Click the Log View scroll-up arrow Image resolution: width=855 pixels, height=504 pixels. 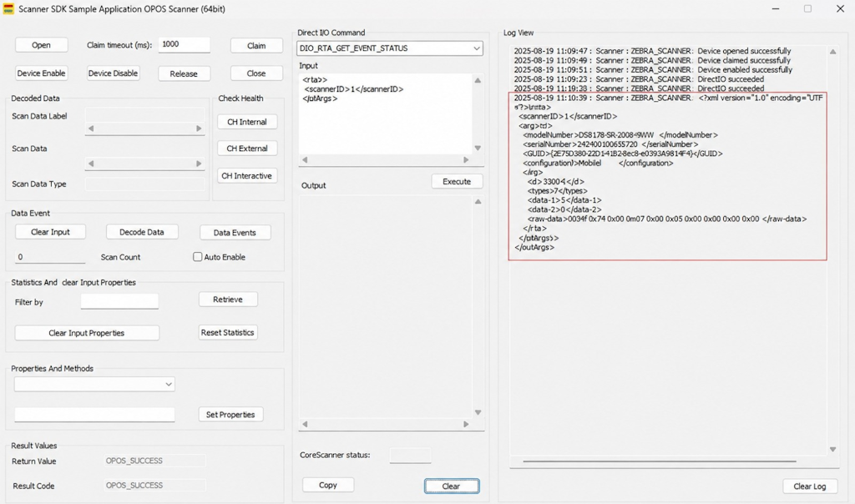[832, 52]
